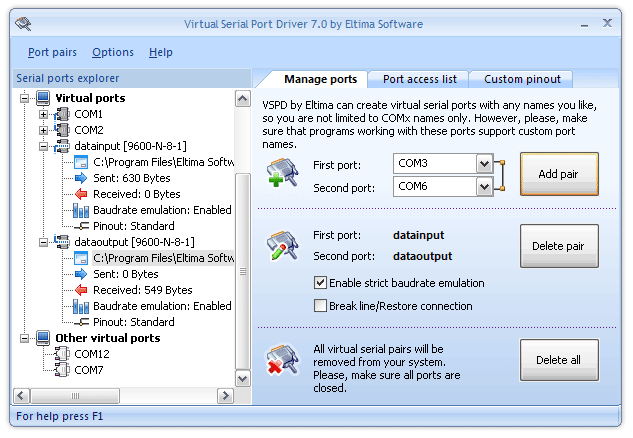
Task: Open the Second port COM6 dropdown
Action: 484,187
